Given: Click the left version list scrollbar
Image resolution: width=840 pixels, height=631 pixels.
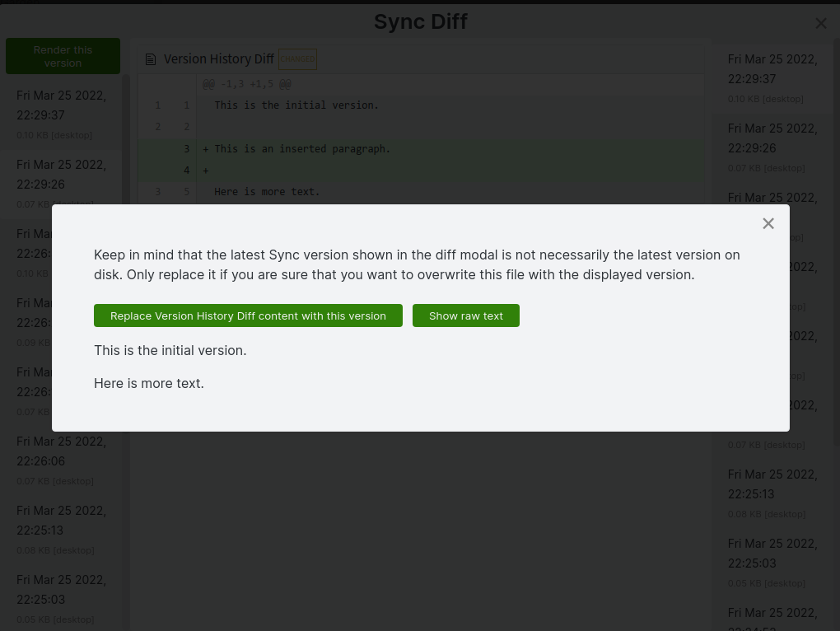Looking at the screenshot, I should click(x=128, y=330).
